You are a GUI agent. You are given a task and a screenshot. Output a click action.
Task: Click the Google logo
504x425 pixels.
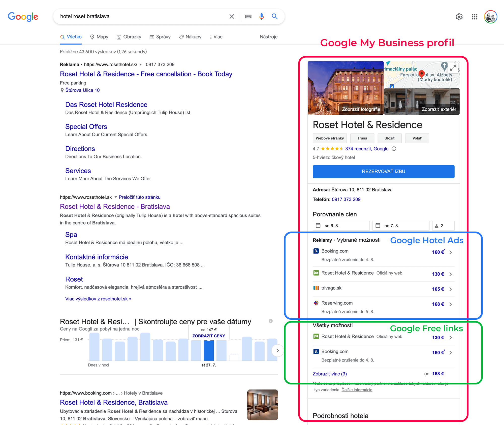(23, 17)
